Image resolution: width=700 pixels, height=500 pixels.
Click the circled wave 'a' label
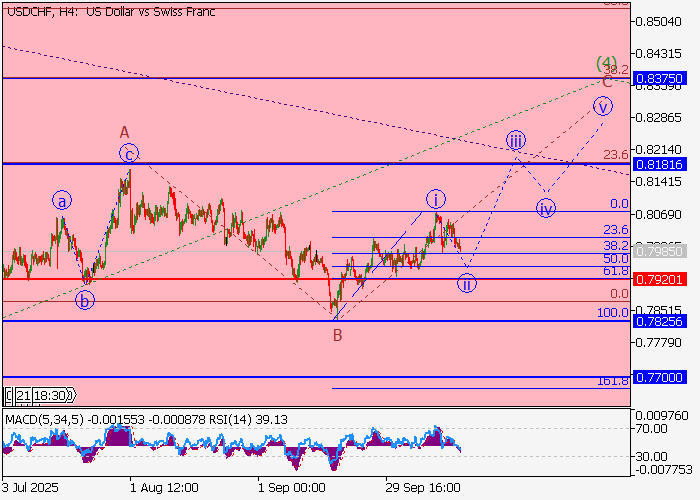pyautogui.click(x=62, y=200)
